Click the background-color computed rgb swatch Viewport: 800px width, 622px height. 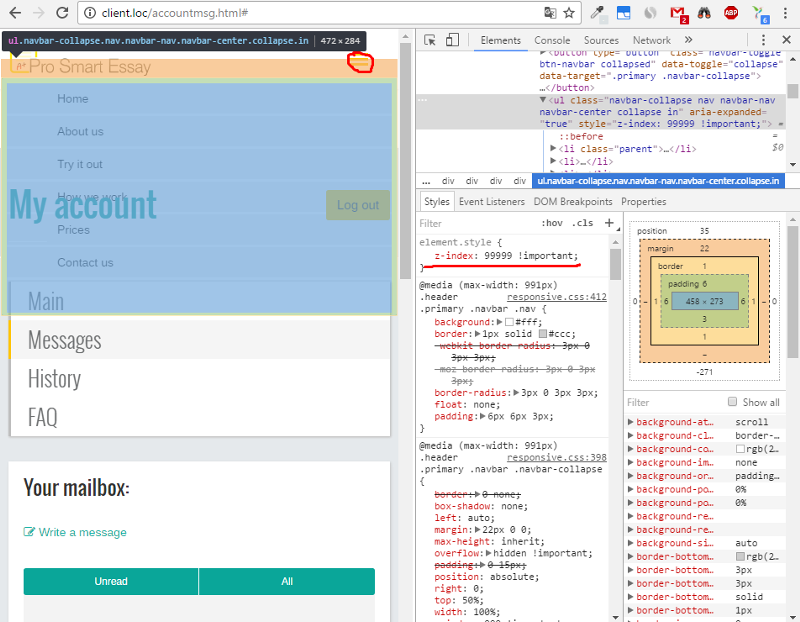[x=740, y=449]
